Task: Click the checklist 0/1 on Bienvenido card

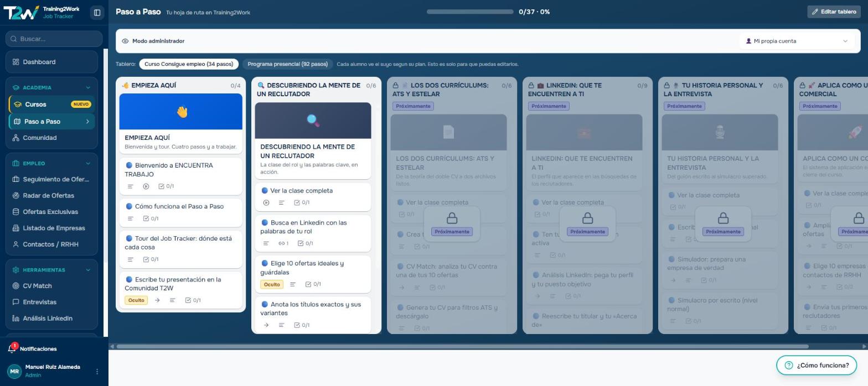Action: (166, 186)
